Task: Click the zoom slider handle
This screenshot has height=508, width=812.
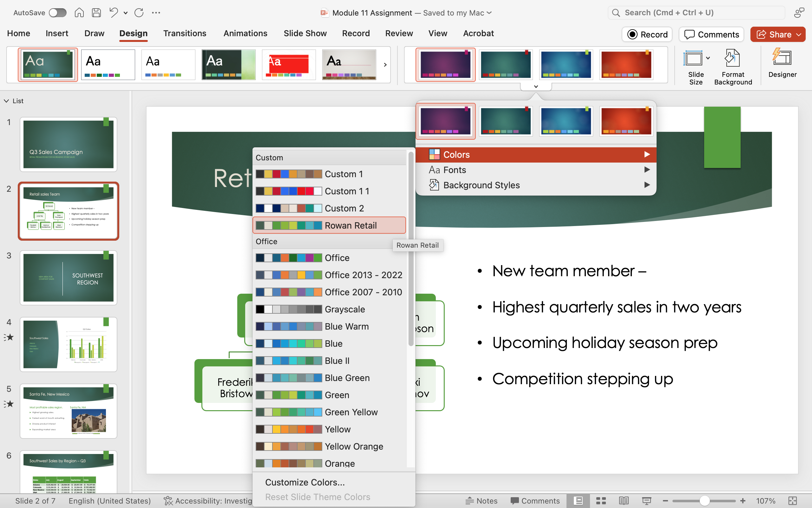Action: point(704,501)
